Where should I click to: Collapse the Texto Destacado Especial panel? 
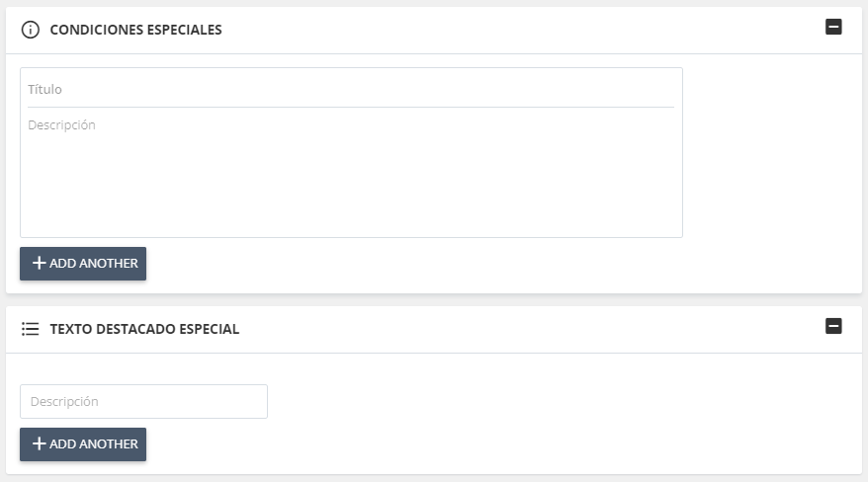coord(833,326)
